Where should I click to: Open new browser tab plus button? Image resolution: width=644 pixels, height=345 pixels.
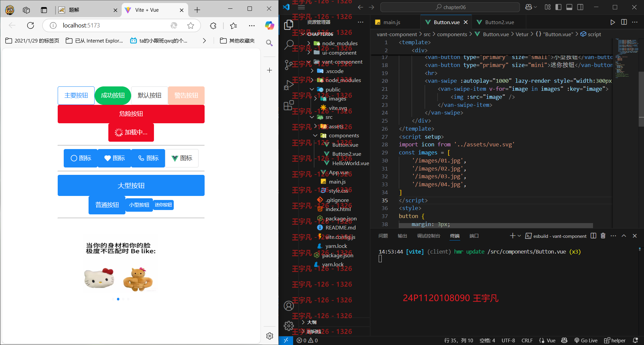pyautogui.click(x=197, y=10)
